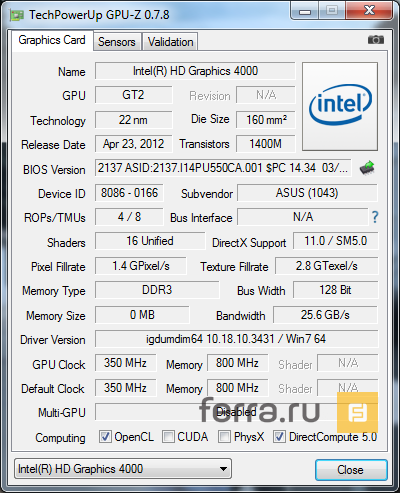The image size is (400, 493).
Task: Click the Pixel Fillrate field 1.4 GPixel/s
Action: (141, 266)
